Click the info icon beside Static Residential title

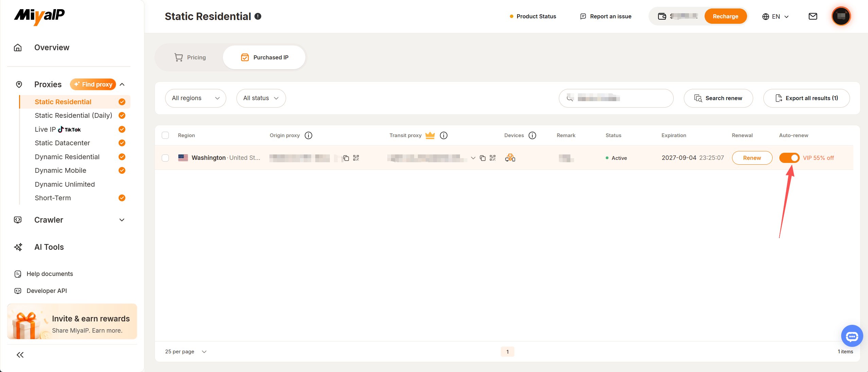tap(258, 16)
